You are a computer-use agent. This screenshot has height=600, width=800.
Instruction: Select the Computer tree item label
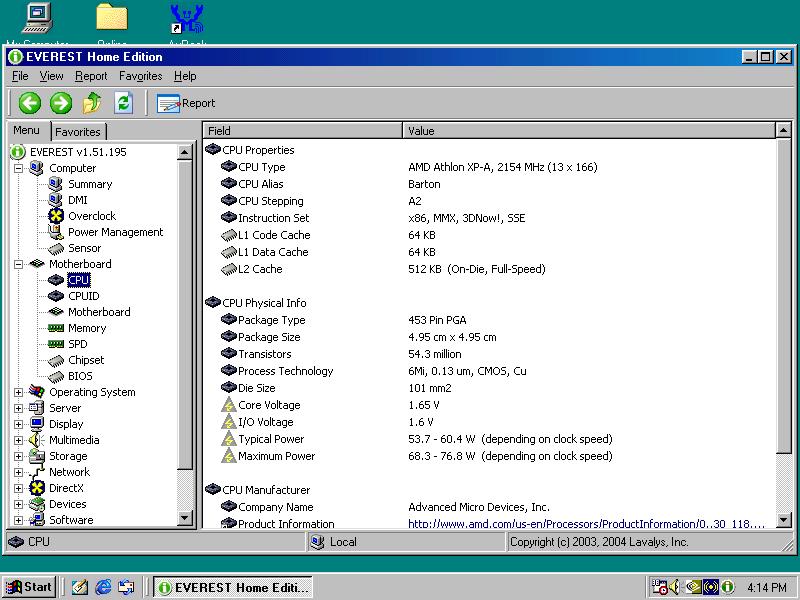click(72, 168)
